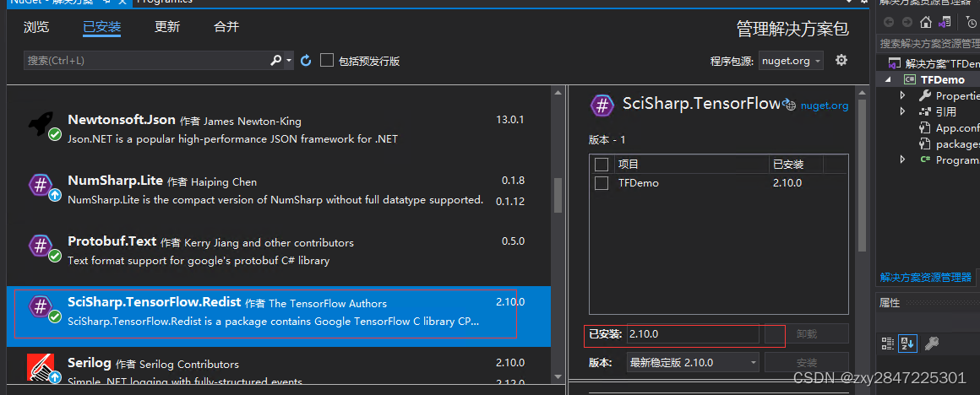Viewport: 980px width, 395px height.
Task: Switch to the 合并 tab
Action: click(x=226, y=27)
